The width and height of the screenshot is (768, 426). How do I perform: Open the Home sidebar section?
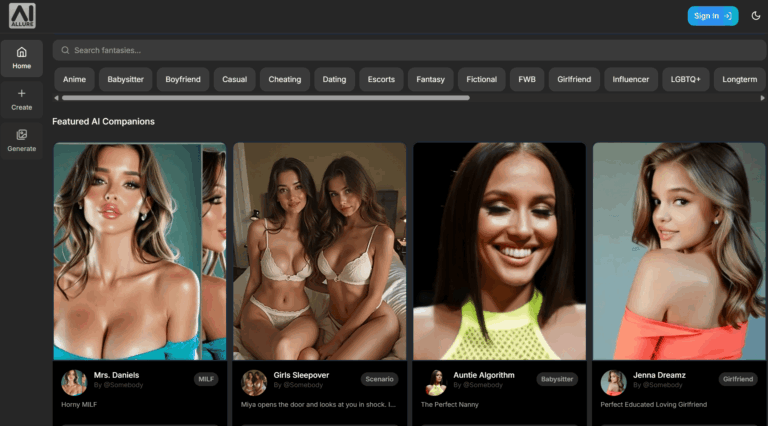click(x=22, y=58)
